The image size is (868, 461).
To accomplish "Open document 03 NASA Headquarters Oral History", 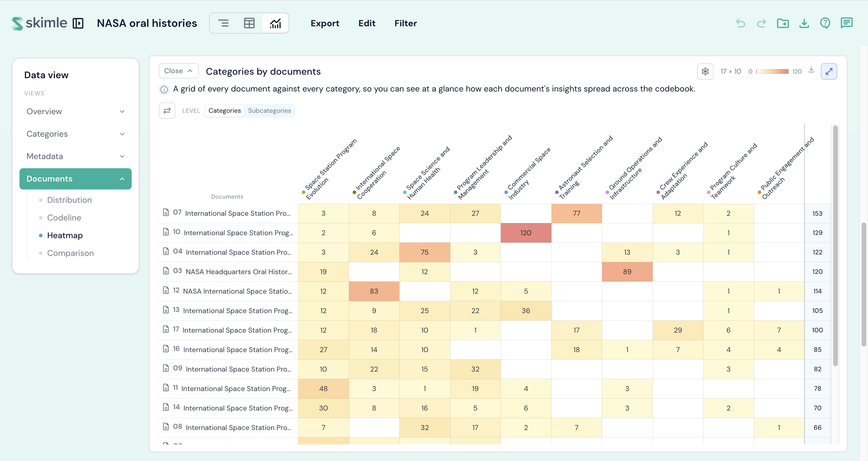I will [227, 272].
